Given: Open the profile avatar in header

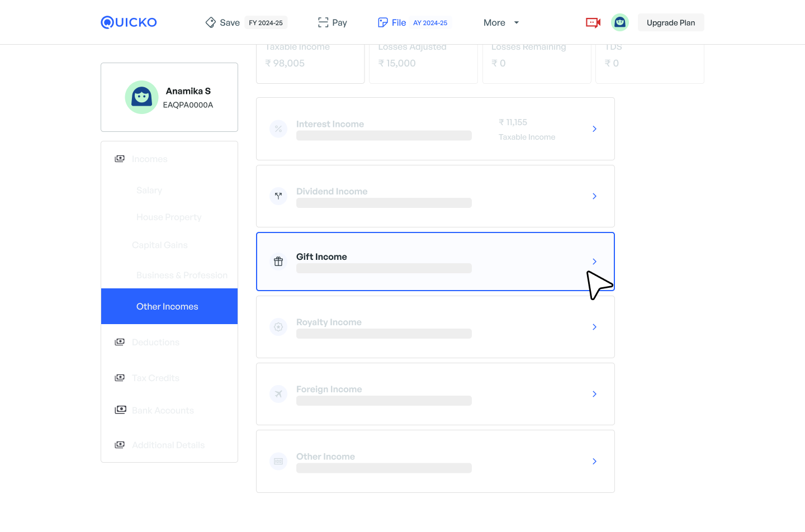Looking at the screenshot, I should [x=619, y=22].
